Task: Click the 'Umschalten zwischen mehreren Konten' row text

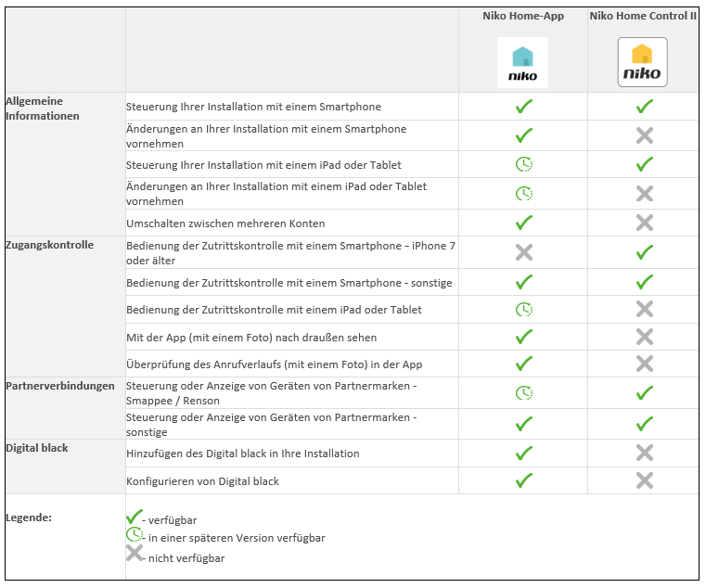Action: tap(225, 224)
